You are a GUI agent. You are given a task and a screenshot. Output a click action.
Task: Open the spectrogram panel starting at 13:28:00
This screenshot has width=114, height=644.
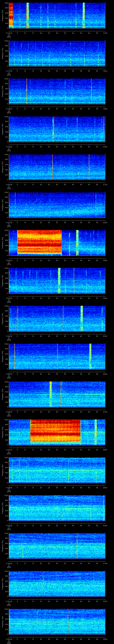click(57, 470)
